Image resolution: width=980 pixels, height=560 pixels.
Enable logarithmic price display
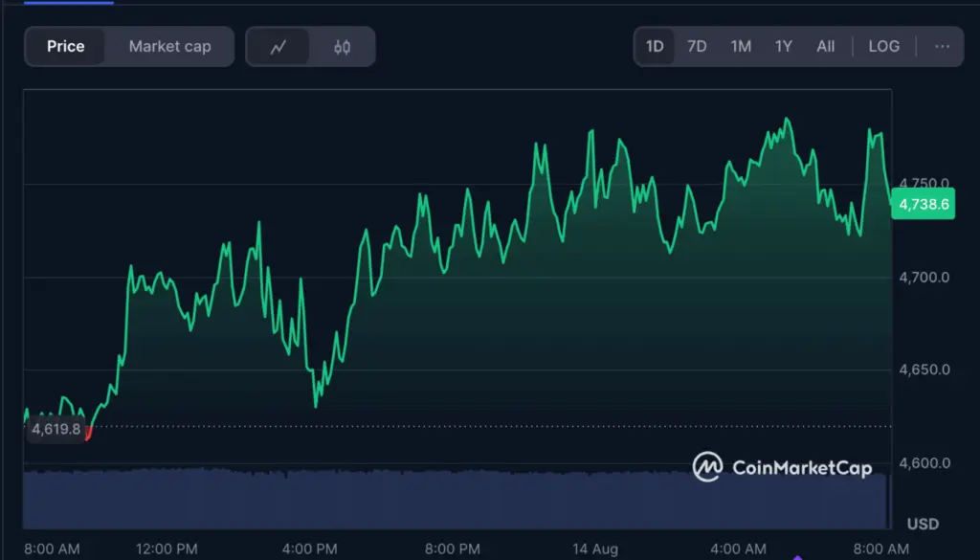883,45
